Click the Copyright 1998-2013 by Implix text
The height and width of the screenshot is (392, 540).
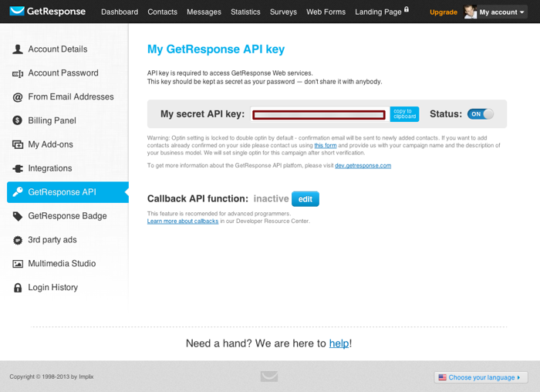click(52, 377)
